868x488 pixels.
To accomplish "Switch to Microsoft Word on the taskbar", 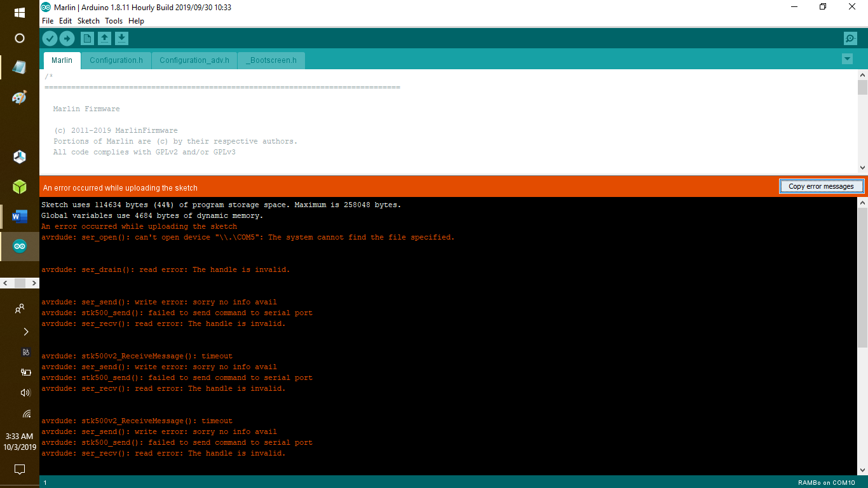I will click(20, 217).
